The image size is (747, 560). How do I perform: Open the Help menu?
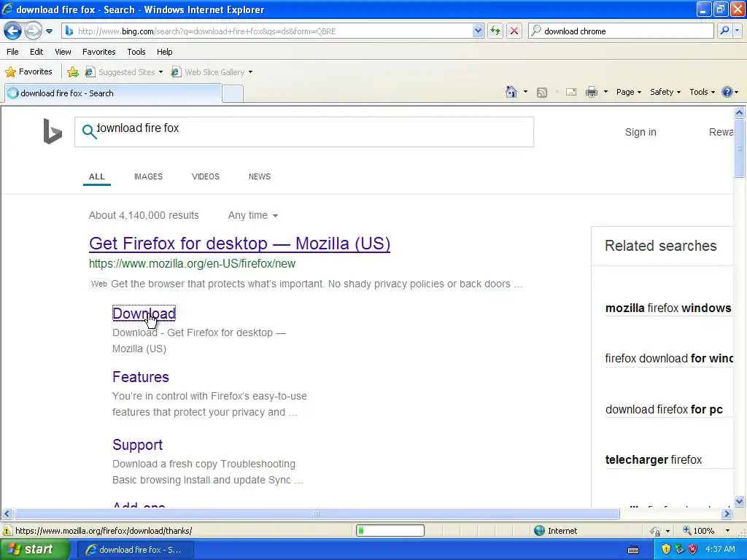(x=164, y=52)
